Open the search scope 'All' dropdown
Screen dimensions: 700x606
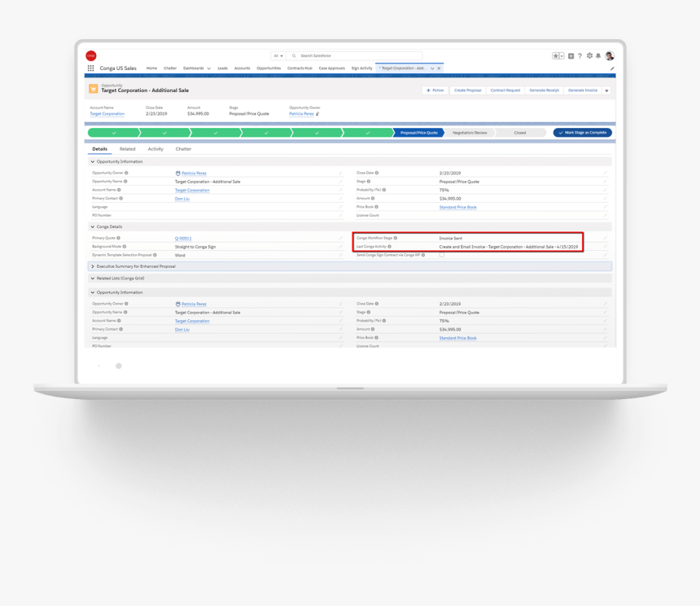(278, 56)
